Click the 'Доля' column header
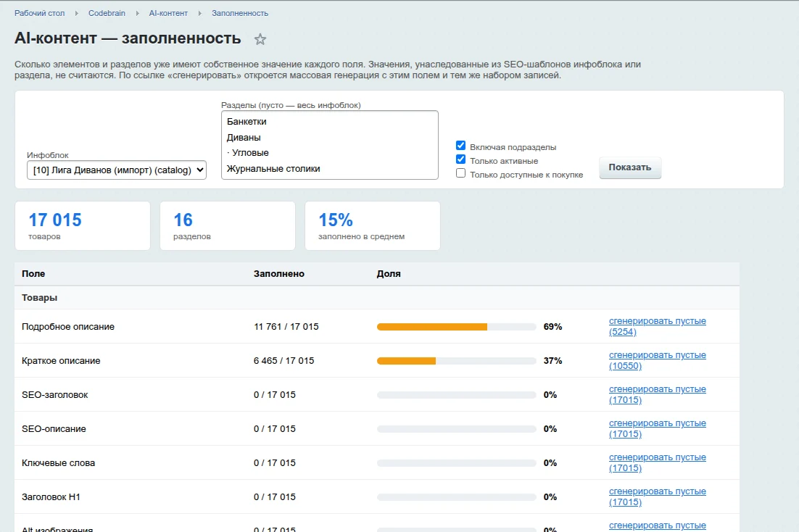 click(389, 274)
